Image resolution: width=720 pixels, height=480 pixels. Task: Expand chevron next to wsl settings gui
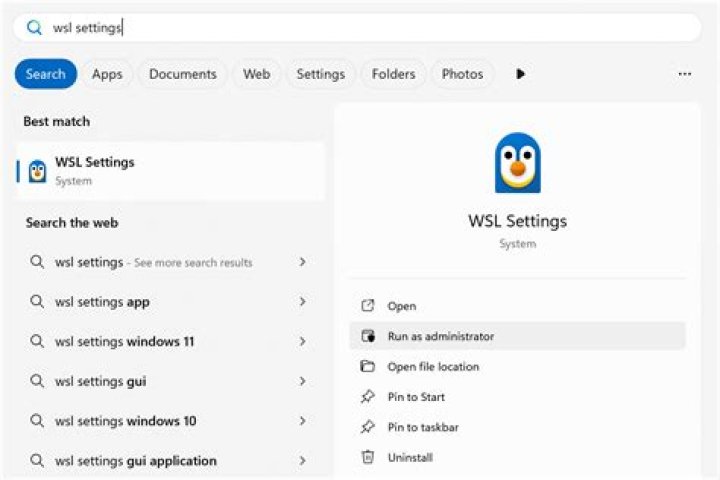(x=303, y=381)
